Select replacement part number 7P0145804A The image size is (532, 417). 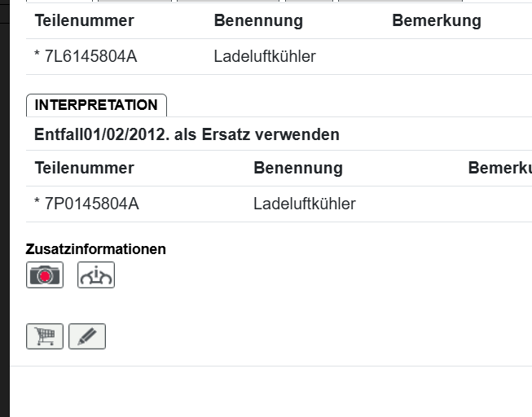[x=86, y=204]
